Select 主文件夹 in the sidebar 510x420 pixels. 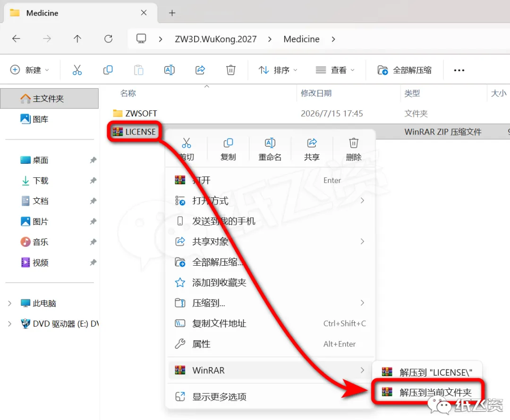(x=50, y=99)
